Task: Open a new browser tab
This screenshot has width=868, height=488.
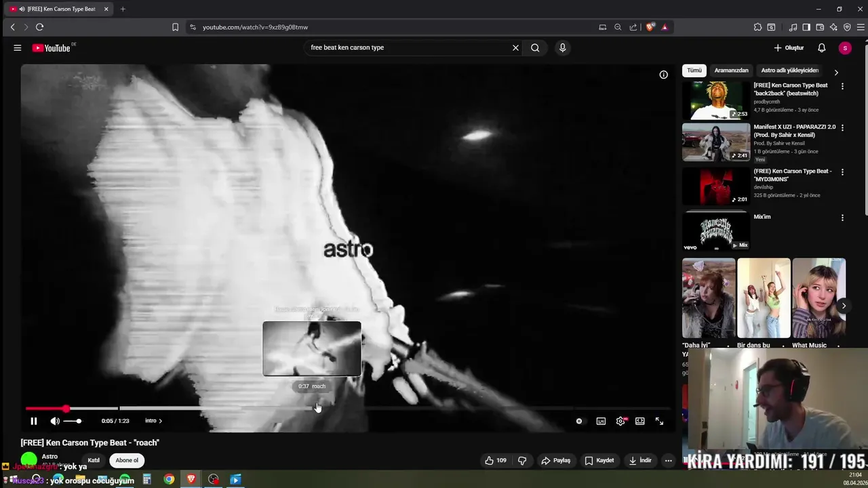Action: coord(123,9)
